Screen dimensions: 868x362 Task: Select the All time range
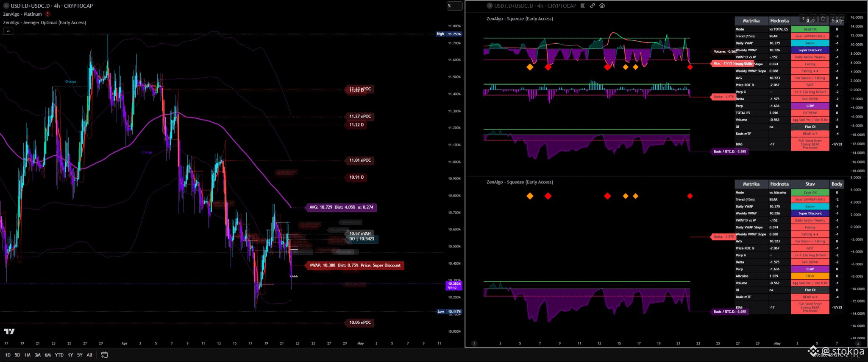[89, 355]
